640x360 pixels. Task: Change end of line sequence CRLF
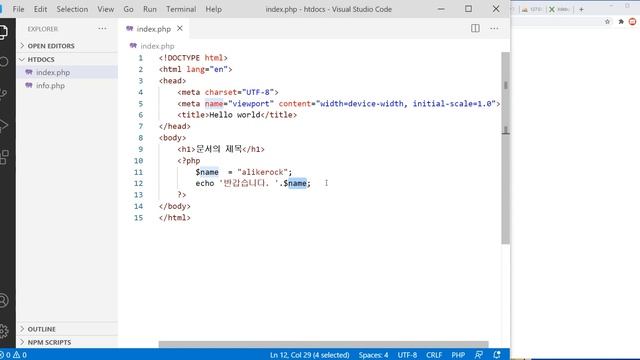[x=434, y=355]
